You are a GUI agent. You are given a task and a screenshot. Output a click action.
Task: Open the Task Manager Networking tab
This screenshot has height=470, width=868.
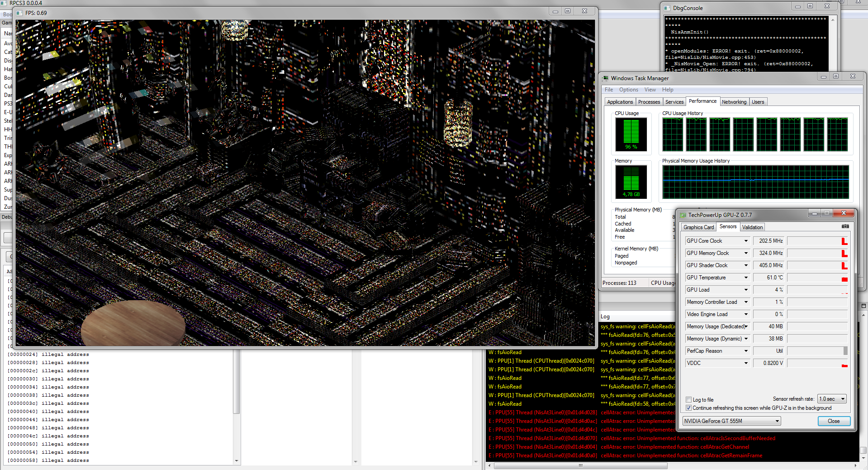[734, 102]
